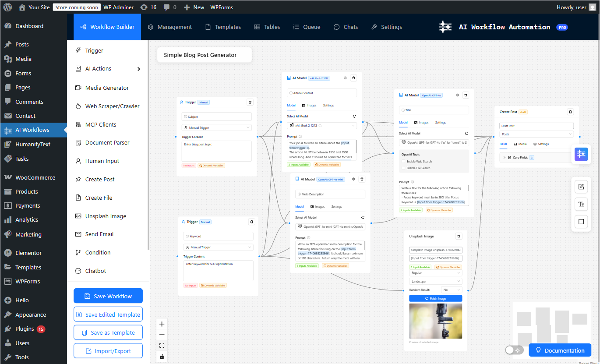Open settings gear on Grok AI Model node
The image size is (600, 364).
(x=345, y=78)
